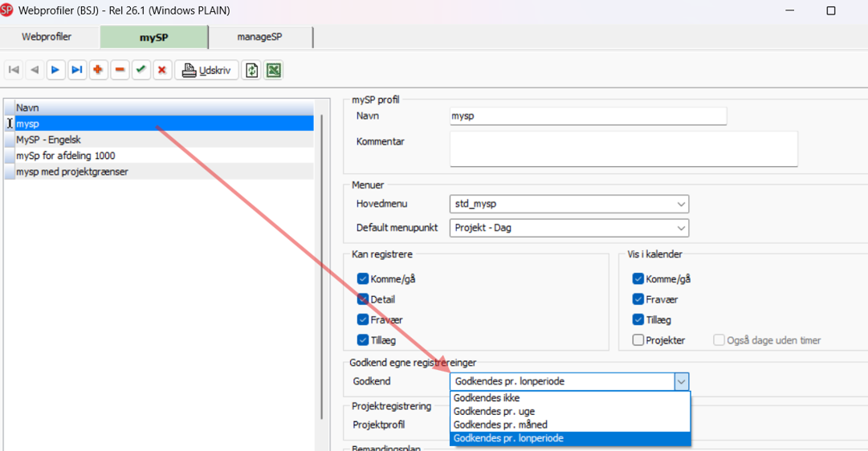Go to previous record arrow
The height and width of the screenshot is (451, 868).
[35, 70]
